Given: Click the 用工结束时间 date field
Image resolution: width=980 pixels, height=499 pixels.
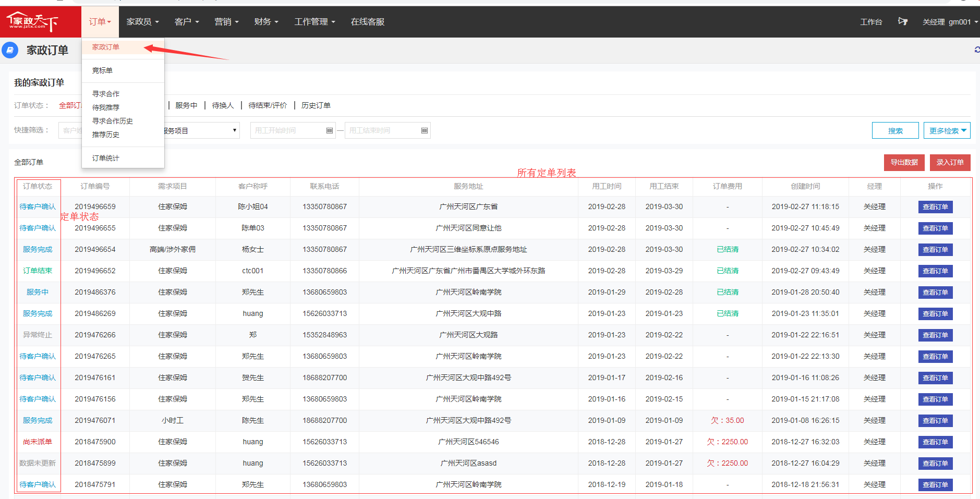Looking at the screenshot, I should 388,130.
